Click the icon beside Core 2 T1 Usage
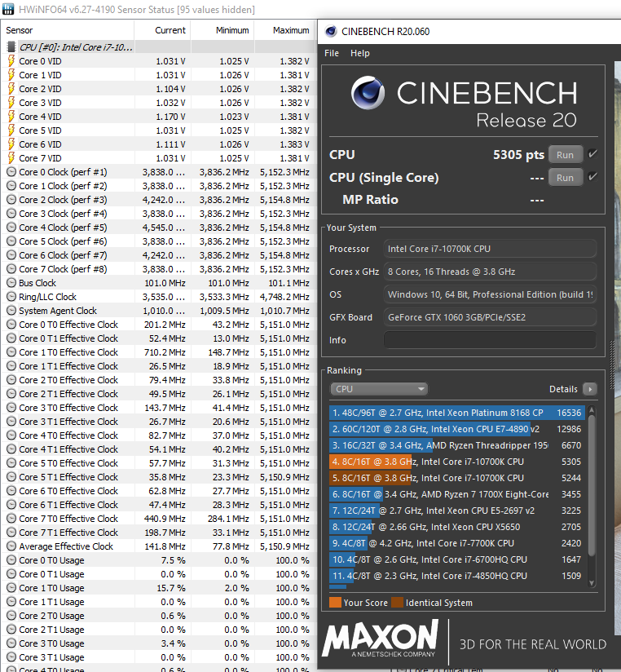The height and width of the screenshot is (672, 621). click(11, 629)
